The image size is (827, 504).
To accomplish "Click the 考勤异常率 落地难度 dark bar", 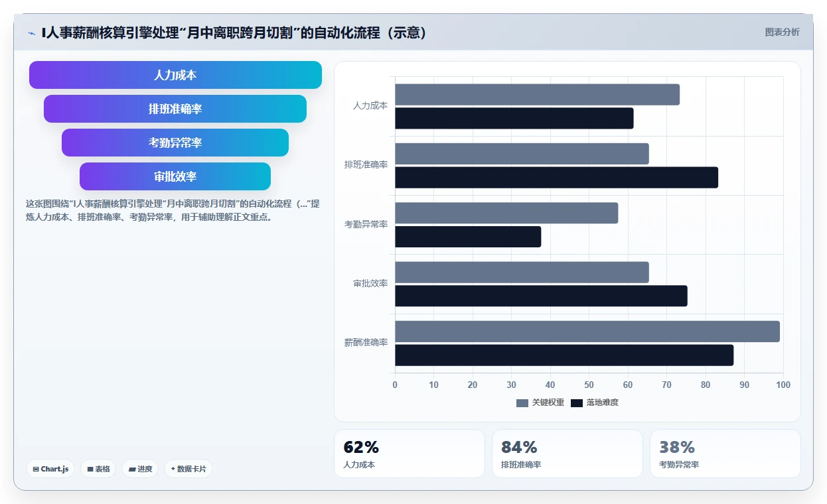I will [x=468, y=237].
